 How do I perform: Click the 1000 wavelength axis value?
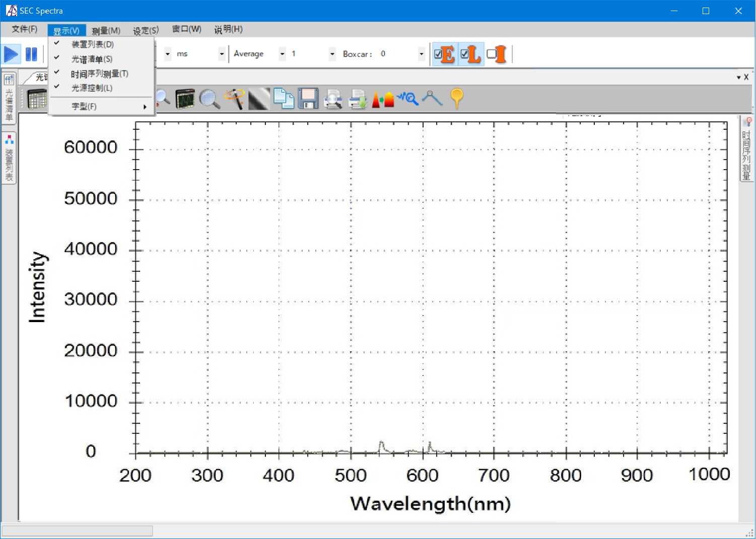tap(709, 474)
